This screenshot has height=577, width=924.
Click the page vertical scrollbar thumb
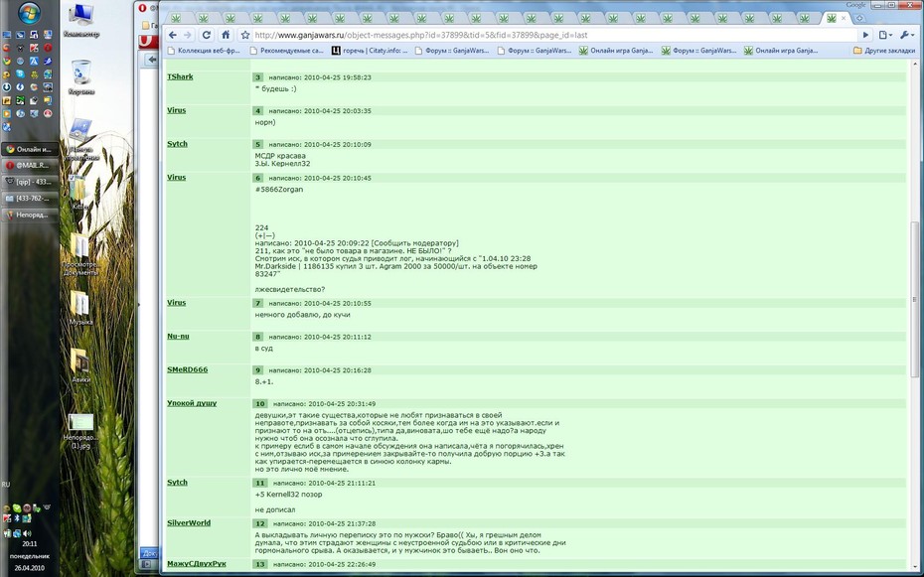pyautogui.click(x=914, y=299)
